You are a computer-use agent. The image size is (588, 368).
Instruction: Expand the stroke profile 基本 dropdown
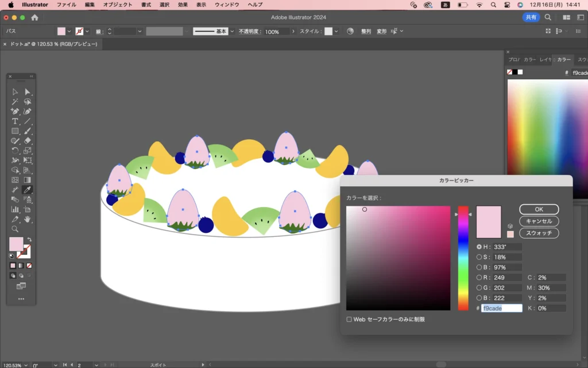(x=232, y=32)
